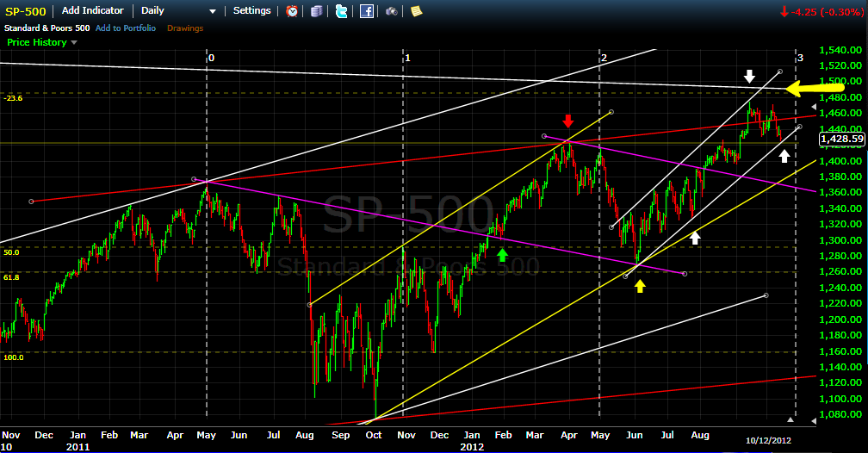
Task: Share the chart via Facebook icon
Action: point(367,11)
